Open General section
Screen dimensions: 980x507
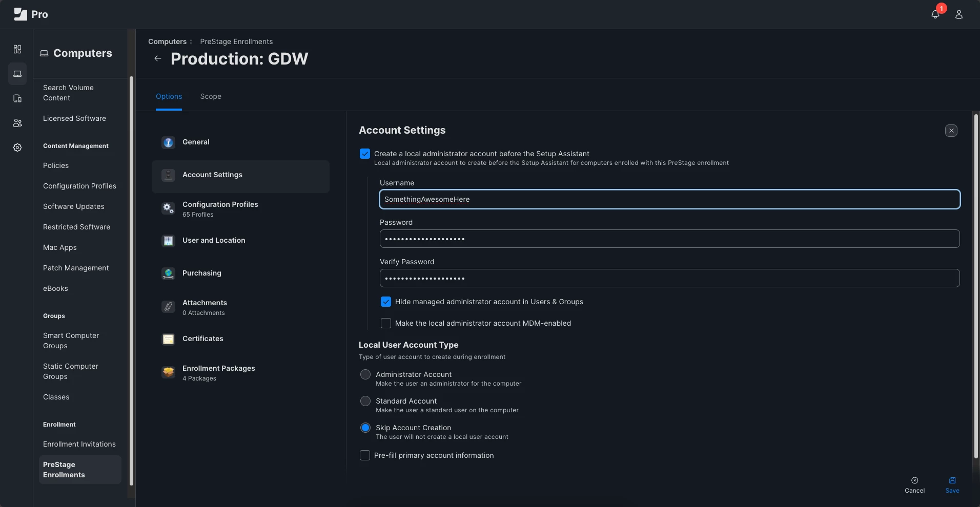coord(240,142)
